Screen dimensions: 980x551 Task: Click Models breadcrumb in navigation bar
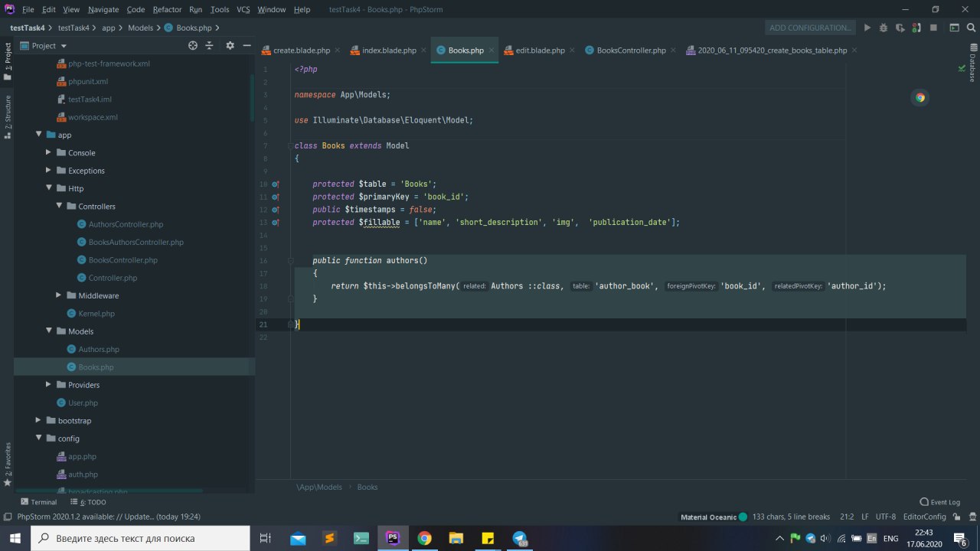pos(141,28)
